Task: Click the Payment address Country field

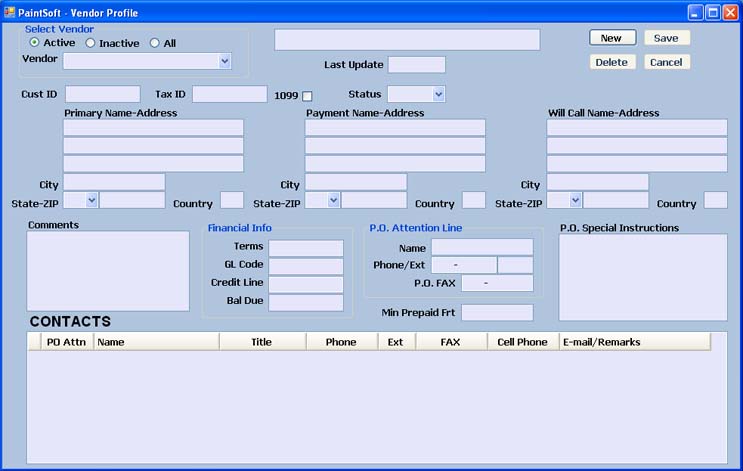Action: click(x=474, y=200)
